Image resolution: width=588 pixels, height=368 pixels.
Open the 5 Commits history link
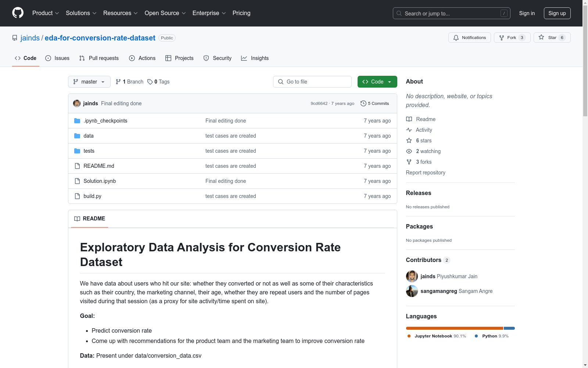[375, 103]
